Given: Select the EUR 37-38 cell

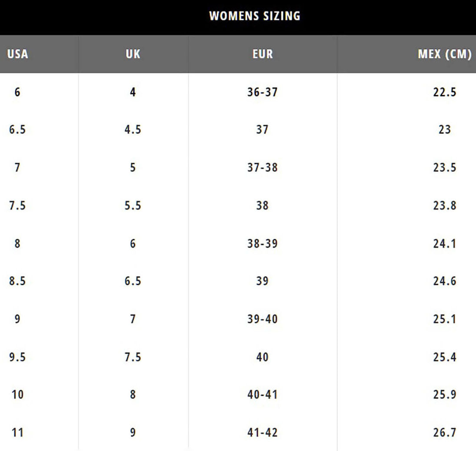Looking at the screenshot, I should (262, 167).
